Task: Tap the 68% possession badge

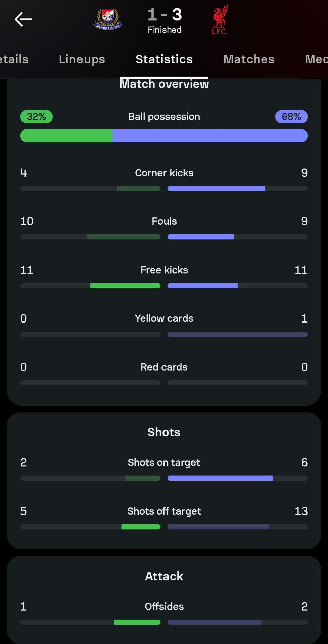Action: point(291,117)
